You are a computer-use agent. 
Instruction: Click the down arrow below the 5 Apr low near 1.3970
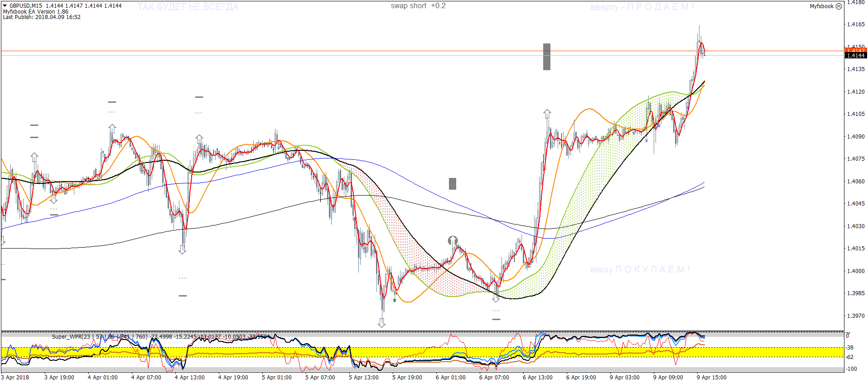(382, 323)
